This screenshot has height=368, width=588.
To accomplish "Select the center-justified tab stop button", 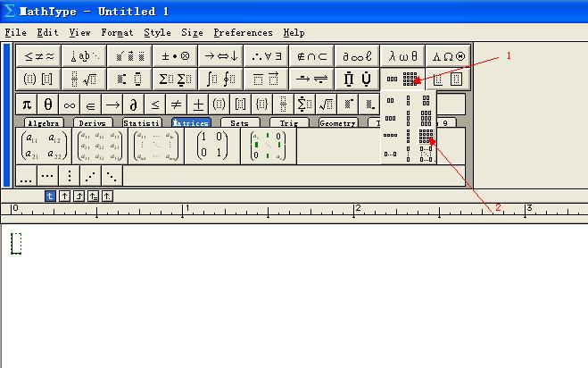I will pos(64,196).
